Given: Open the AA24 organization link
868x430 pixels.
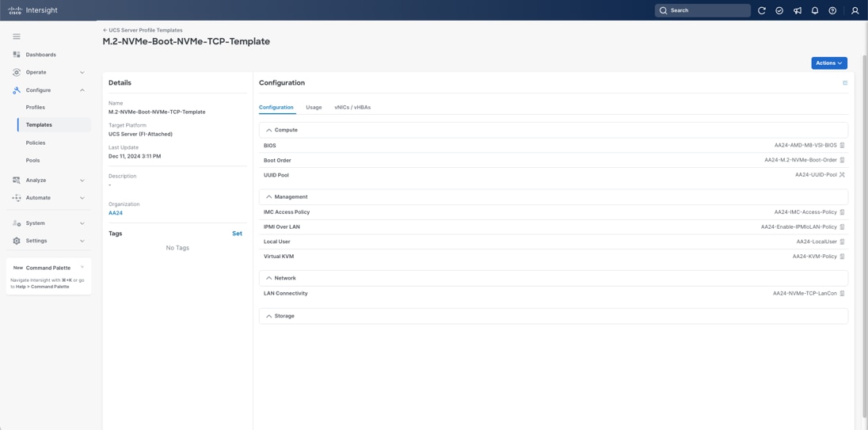Looking at the screenshot, I should (116, 213).
